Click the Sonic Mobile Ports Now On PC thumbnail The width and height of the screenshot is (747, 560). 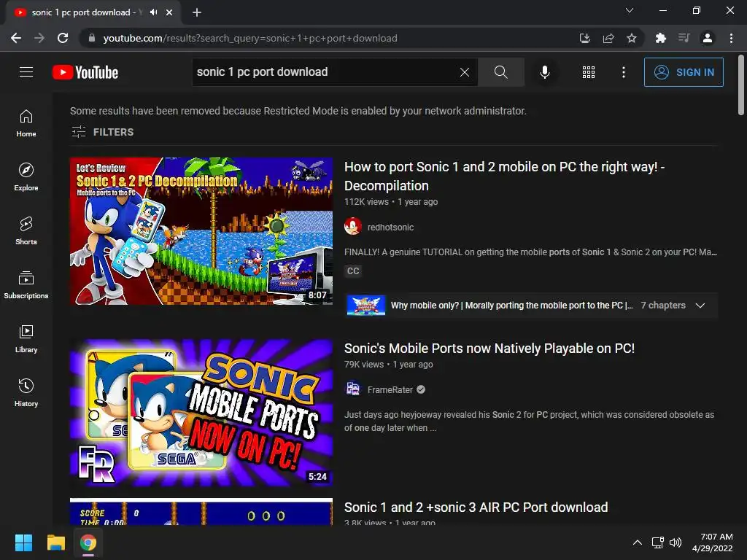click(201, 413)
